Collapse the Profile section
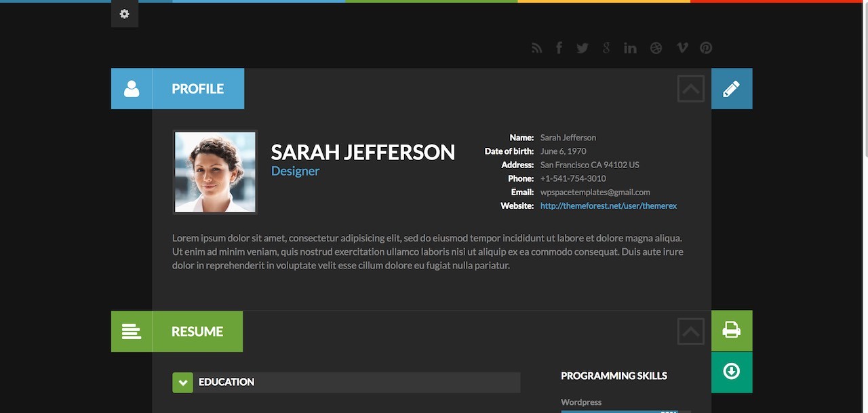 click(x=690, y=89)
